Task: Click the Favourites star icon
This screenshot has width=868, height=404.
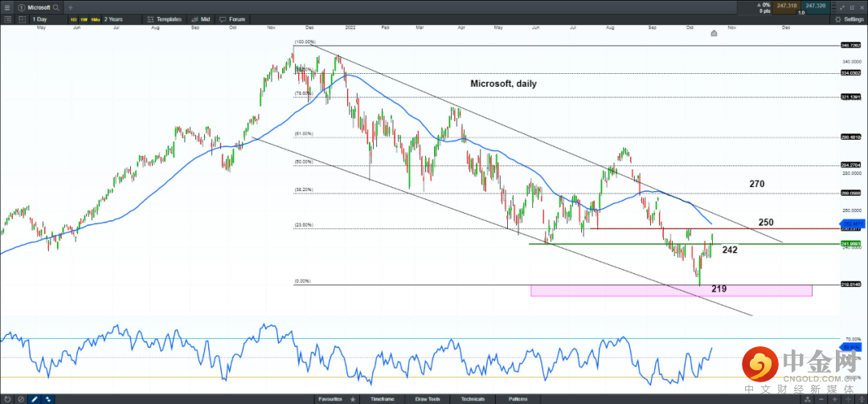Action: click(x=352, y=398)
